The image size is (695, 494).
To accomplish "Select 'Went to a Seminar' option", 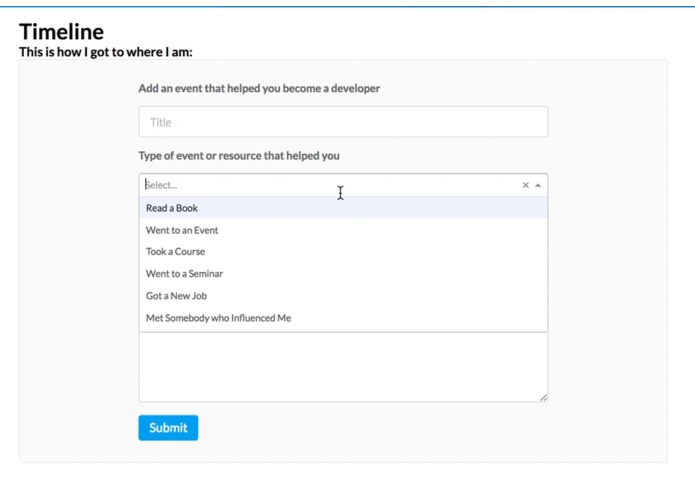I will point(343,274).
